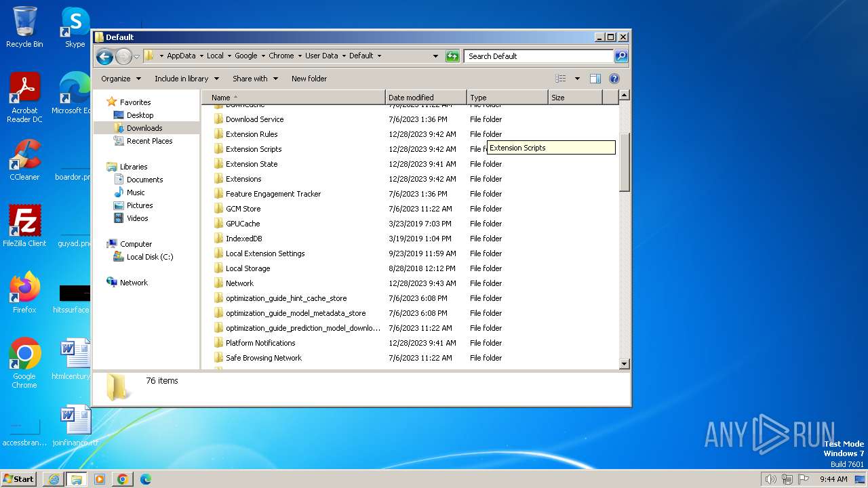Open Downloads in the navigation pane
Screen dimensions: 868x488
[x=144, y=128]
